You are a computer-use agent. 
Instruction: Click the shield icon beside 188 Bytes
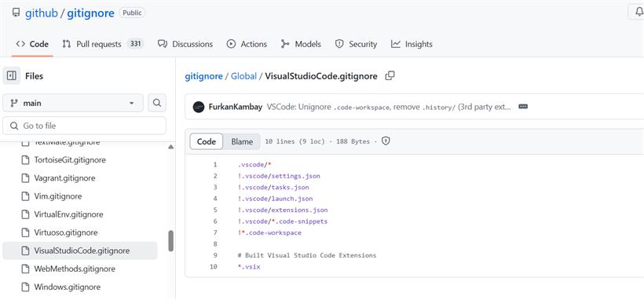point(386,141)
